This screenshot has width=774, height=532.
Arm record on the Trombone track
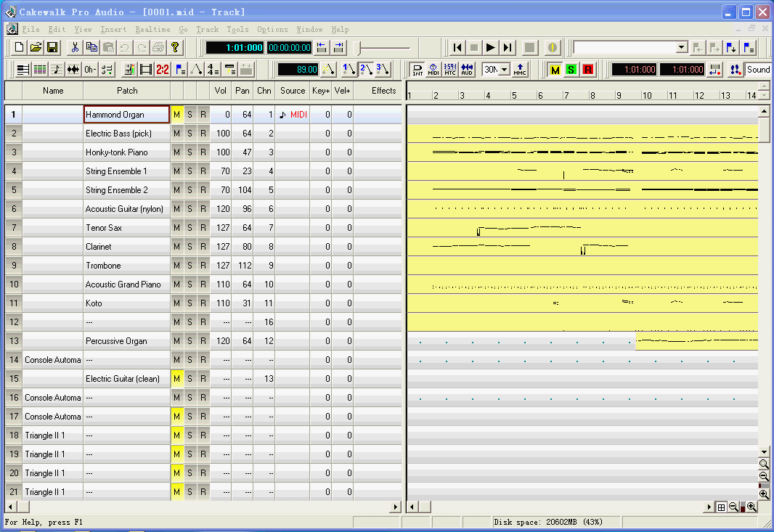pyautogui.click(x=203, y=266)
